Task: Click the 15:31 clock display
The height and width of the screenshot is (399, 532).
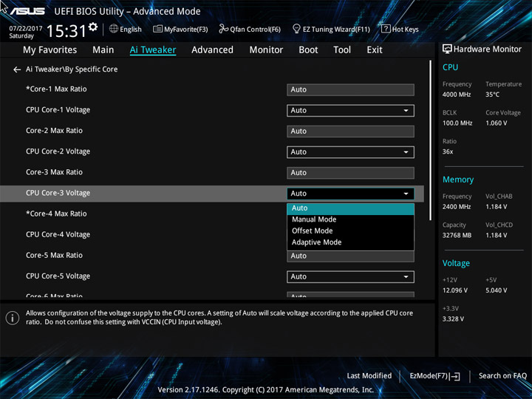Action: pyautogui.click(x=66, y=31)
